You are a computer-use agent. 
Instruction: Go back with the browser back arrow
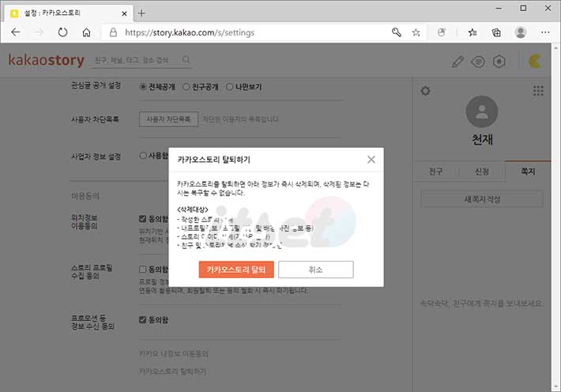[x=15, y=32]
